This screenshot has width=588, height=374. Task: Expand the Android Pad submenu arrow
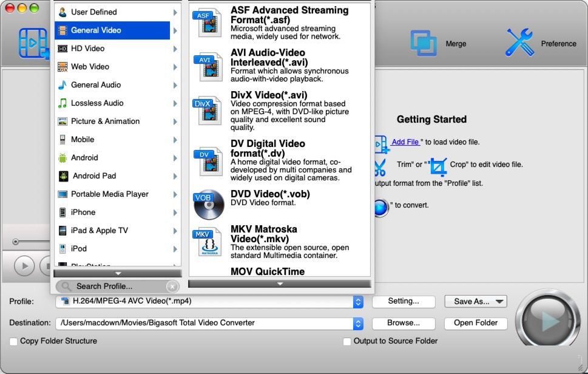(175, 176)
